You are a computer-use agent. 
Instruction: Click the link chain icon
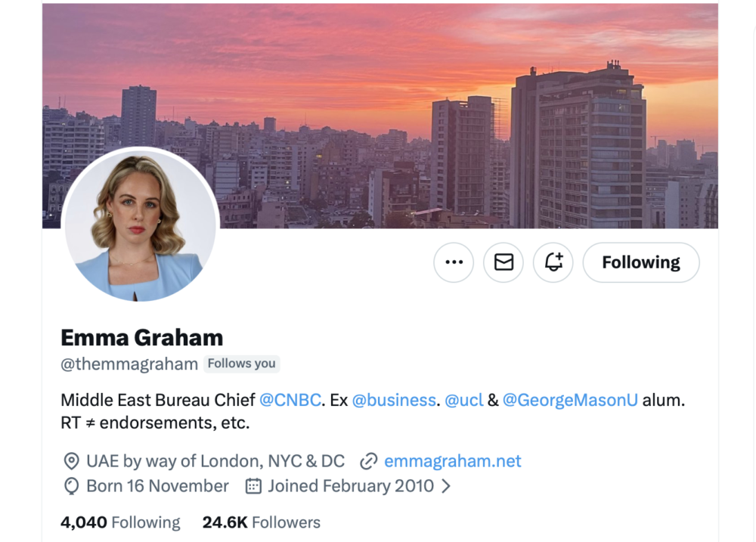pos(369,461)
